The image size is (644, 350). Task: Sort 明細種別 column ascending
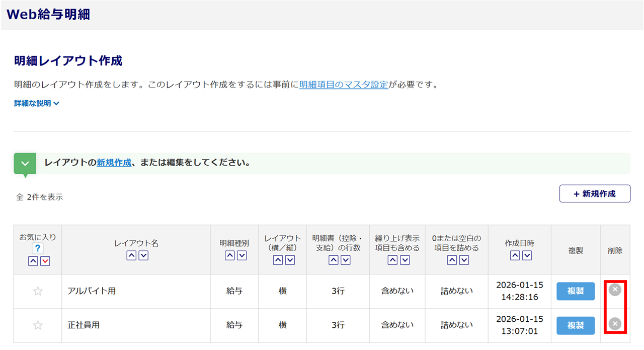coord(229,255)
